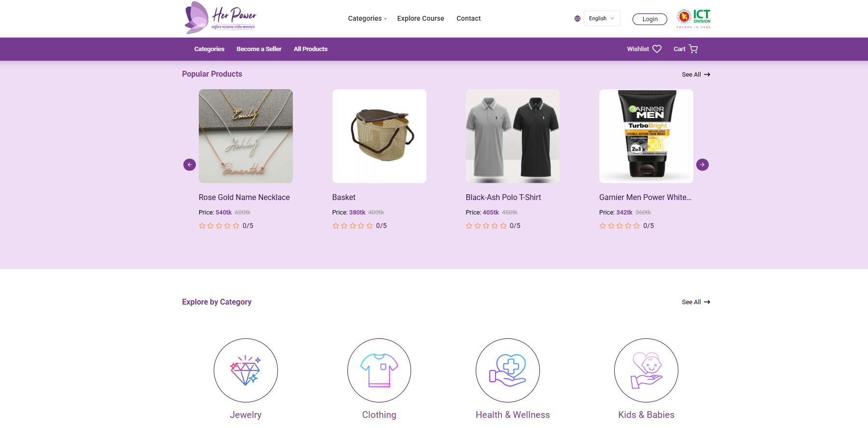
Task: Click the next arrow in product carousel
Action: coord(703,165)
